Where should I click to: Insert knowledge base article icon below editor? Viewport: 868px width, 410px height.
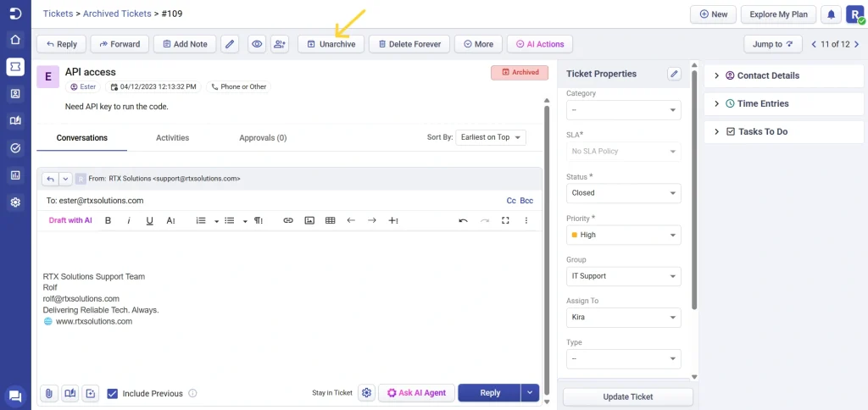[x=70, y=393]
